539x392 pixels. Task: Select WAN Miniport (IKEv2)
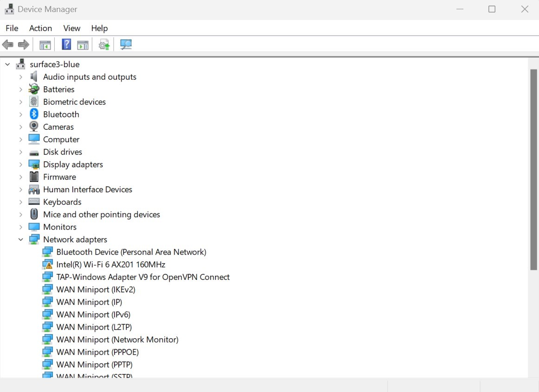click(96, 289)
